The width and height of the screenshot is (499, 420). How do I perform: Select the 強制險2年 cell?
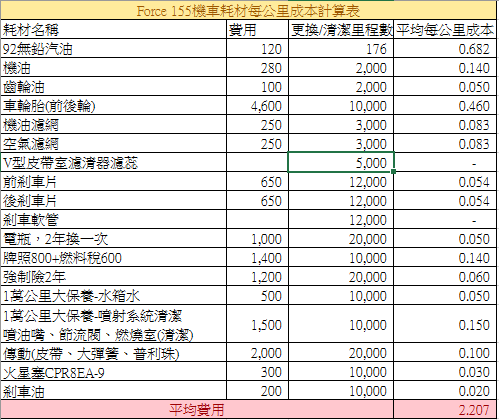click(x=114, y=276)
